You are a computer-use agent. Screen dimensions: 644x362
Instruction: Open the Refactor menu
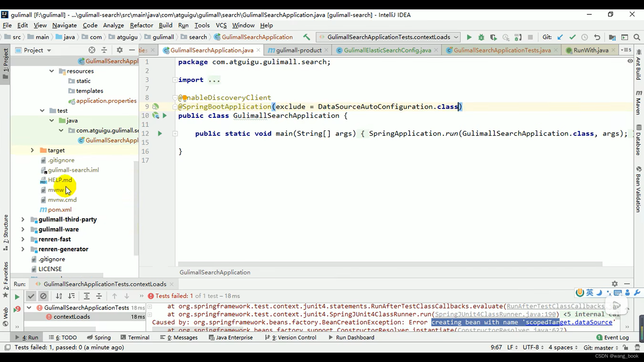[141, 25]
